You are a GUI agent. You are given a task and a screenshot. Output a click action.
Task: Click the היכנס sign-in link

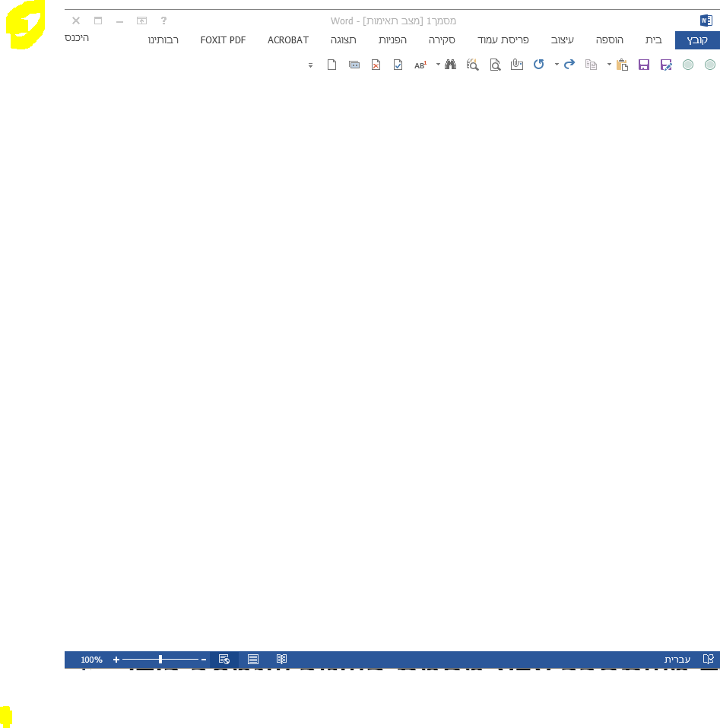click(x=76, y=37)
